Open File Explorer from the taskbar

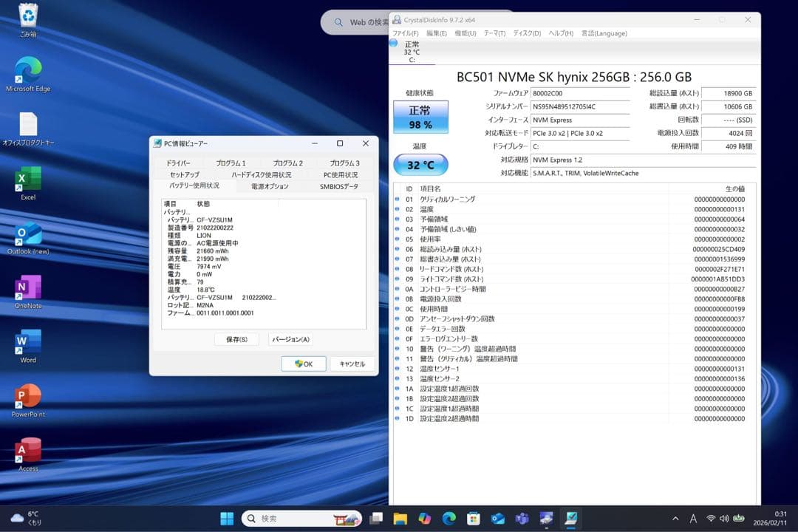pyautogui.click(x=400, y=519)
